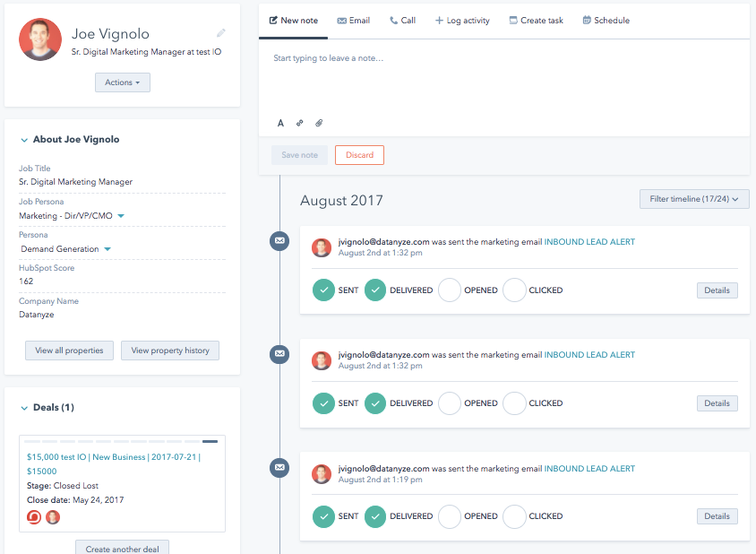Open Filter timeline dropdown
Image resolution: width=756 pixels, height=554 pixels.
click(694, 199)
